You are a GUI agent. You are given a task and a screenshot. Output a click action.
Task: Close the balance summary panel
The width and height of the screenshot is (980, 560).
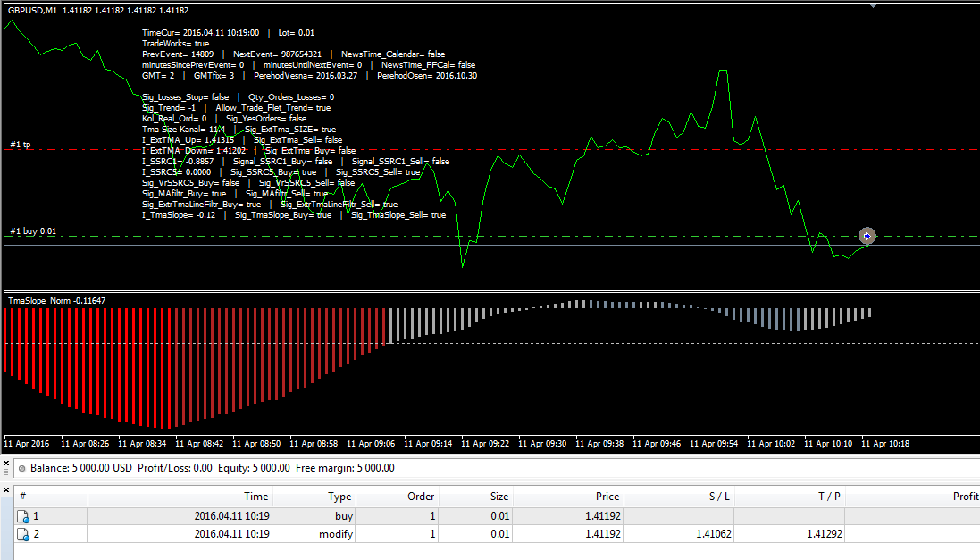point(6,464)
